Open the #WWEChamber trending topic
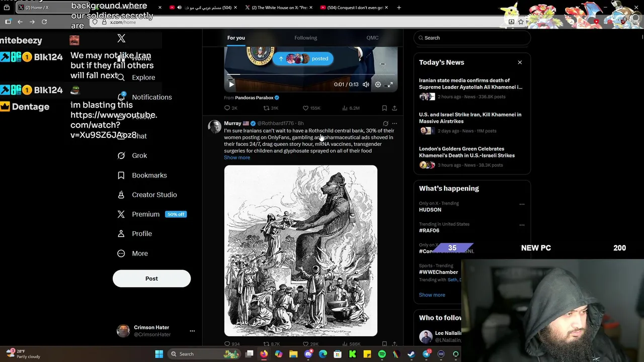Viewport: 644px width, 362px height. click(438, 272)
